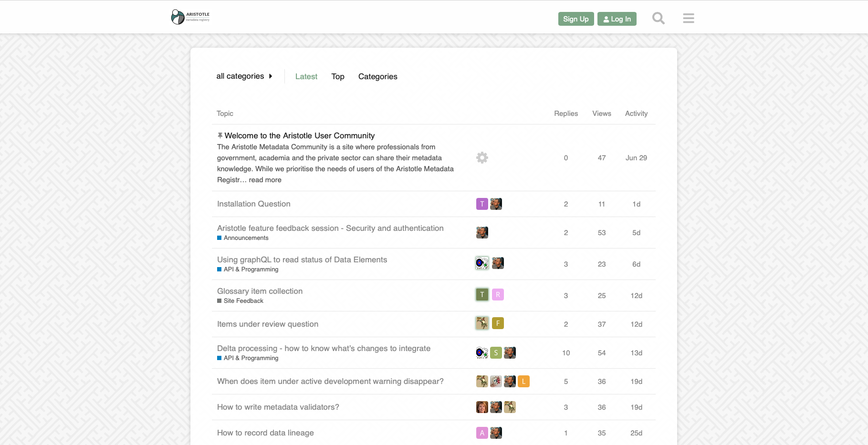Click pink A avatar on data lineage topic
Screen dimensions: 868x445
482,433
